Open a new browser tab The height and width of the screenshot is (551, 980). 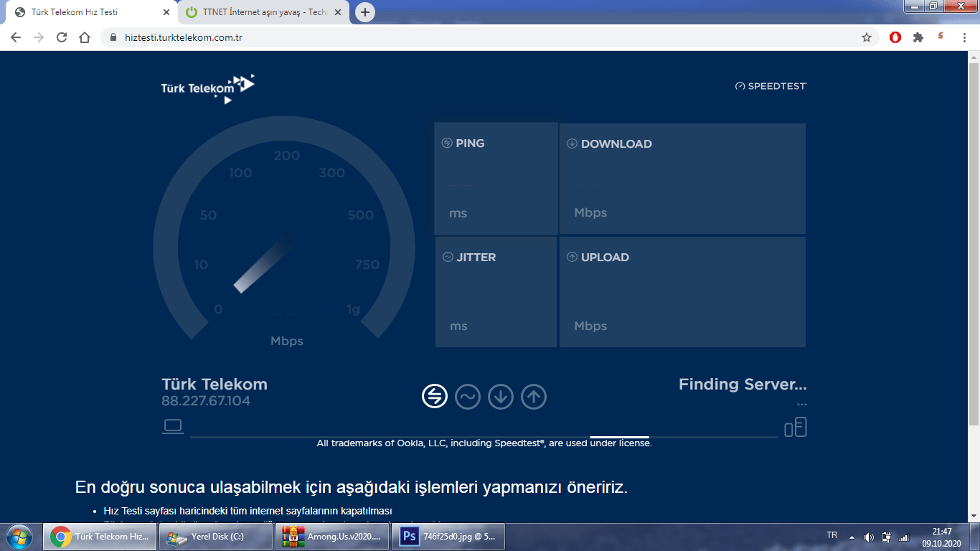365,12
